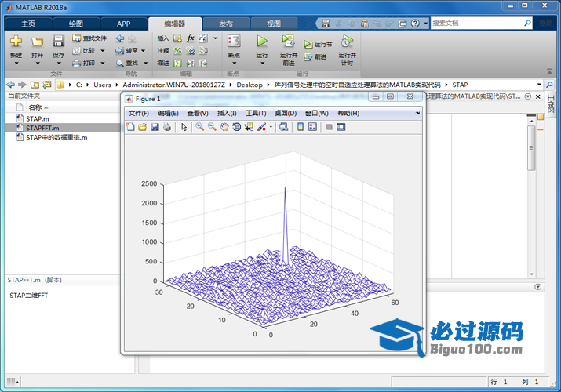Viewport: 561px width, 392px height.
Task: Select the Zoom Out tool in Figure 1
Action: 212,127
